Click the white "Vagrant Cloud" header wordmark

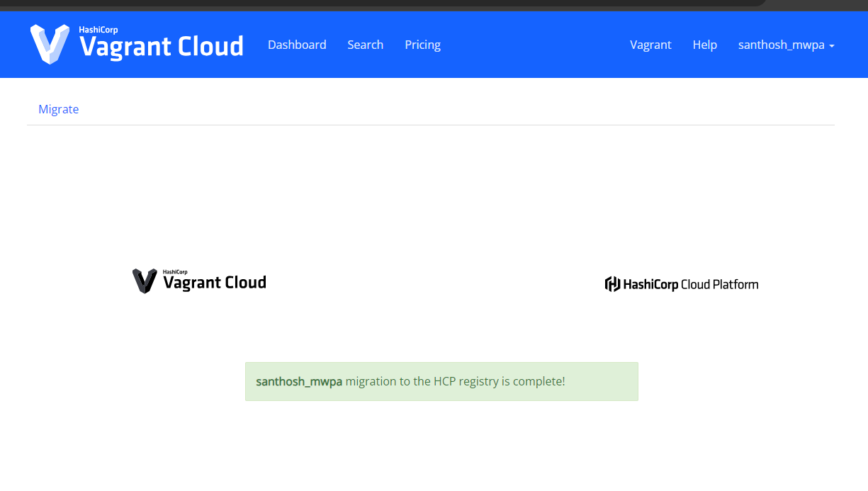pos(162,47)
